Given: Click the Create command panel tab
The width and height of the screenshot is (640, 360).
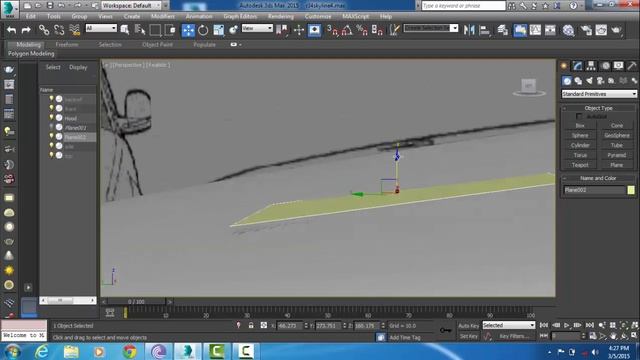Looking at the screenshot, I should point(564,66).
